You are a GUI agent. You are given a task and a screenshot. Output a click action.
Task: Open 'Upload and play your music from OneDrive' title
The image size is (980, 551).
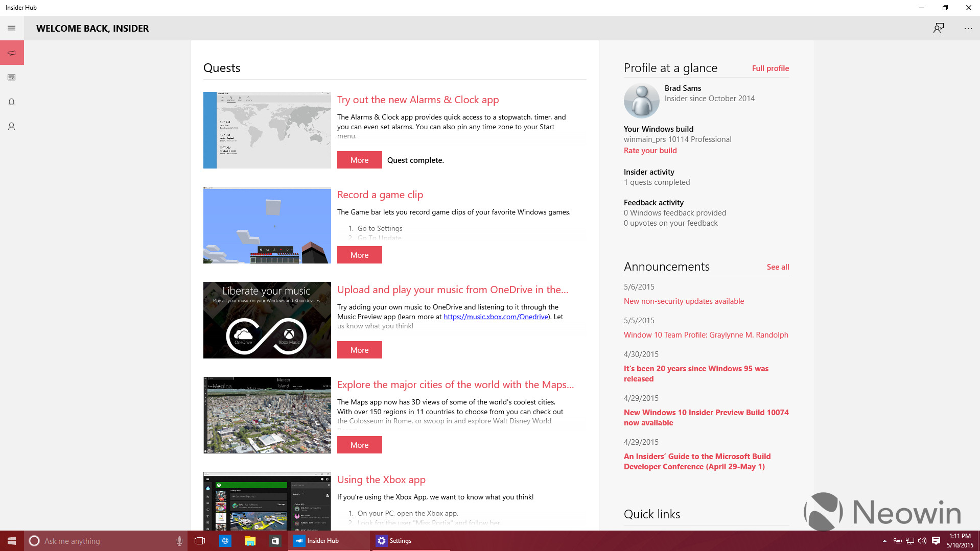click(453, 290)
